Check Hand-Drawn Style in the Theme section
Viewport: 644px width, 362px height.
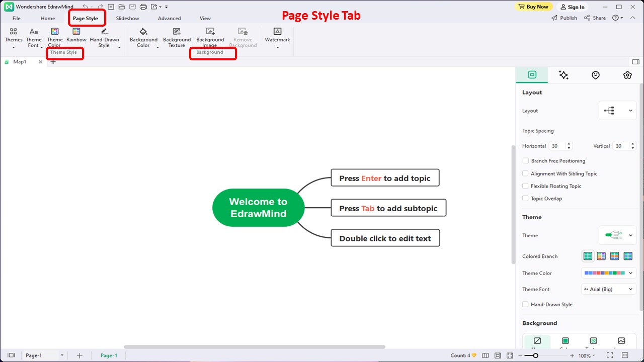pyautogui.click(x=526, y=304)
